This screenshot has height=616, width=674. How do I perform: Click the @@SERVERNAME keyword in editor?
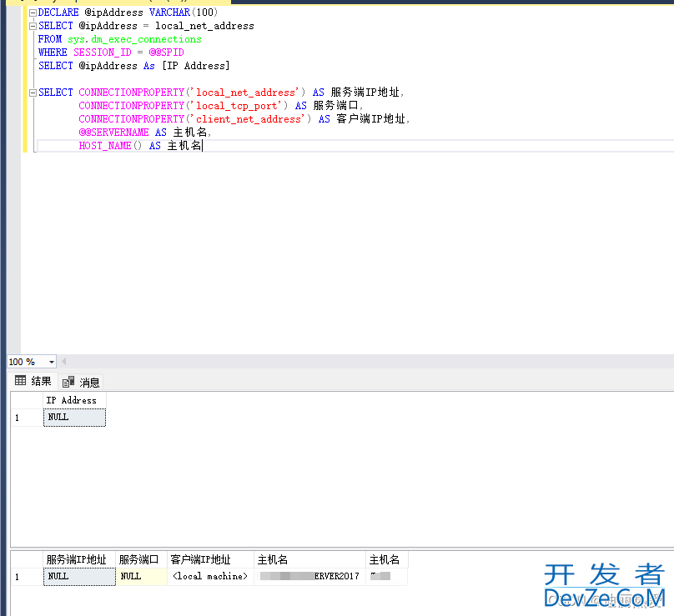click(113, 133)
